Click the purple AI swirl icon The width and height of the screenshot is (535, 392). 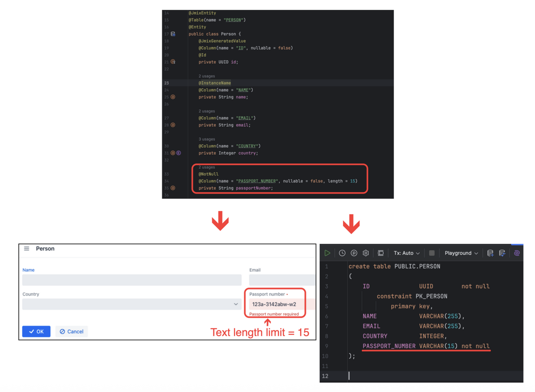[517, 253]
